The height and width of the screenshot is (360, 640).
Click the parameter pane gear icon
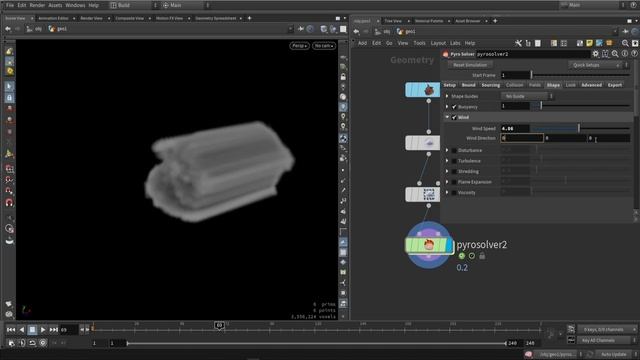click(x=596, y=54)
